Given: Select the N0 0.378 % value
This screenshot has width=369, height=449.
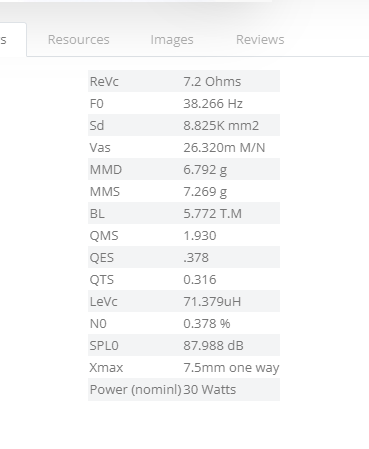Looking at the screenshot, I should [x=207, y=324].
